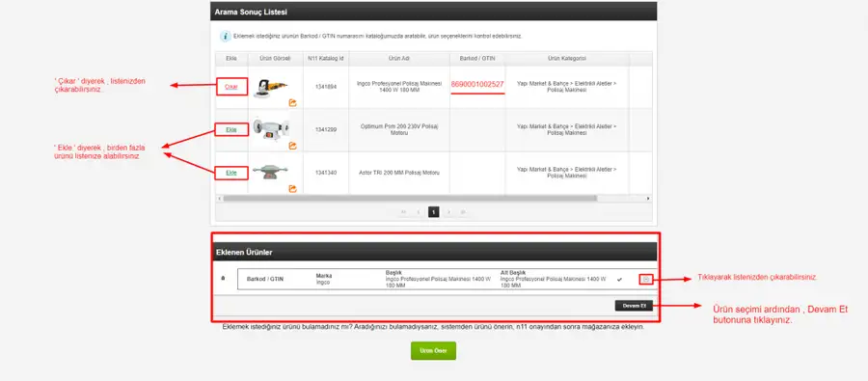Viewport: 868px width, 381px height.
Task: Go to previous page of results
Action: click(x=419, y=212)
